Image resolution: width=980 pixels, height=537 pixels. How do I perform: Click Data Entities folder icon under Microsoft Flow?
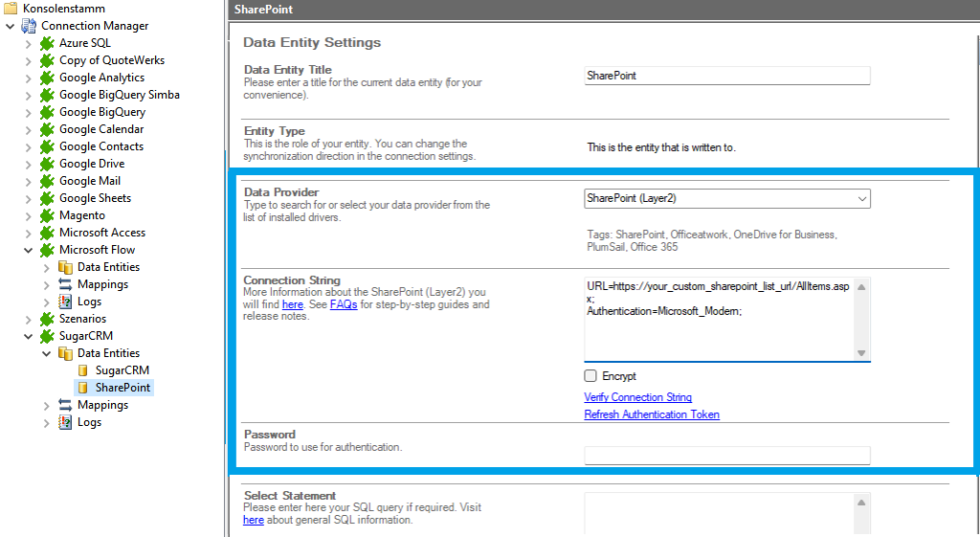(x=65, y=267)
